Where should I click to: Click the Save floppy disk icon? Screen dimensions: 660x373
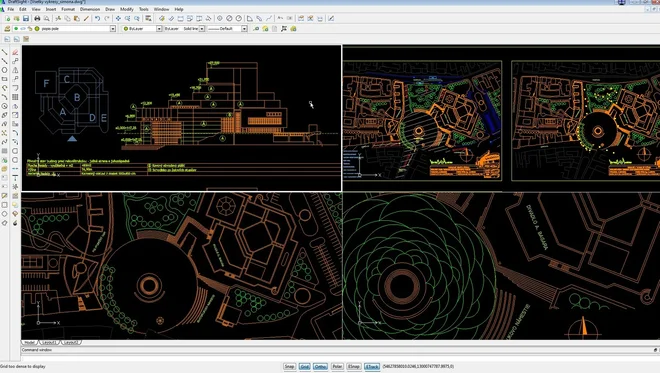(x=26, y=19)
